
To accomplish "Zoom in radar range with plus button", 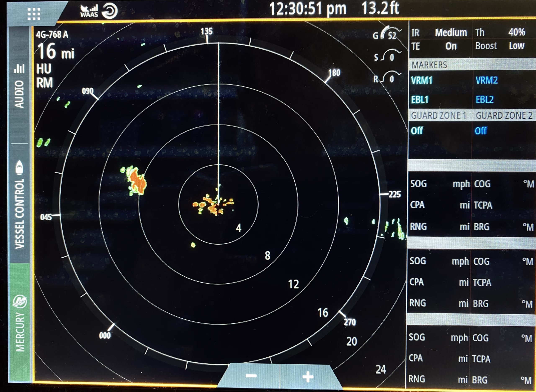I will [308, 376].
